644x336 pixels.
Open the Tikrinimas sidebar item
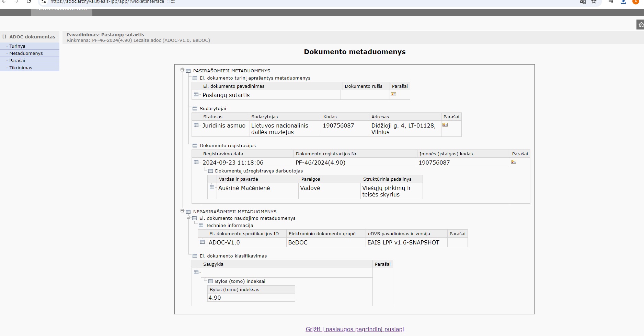click(21, 68)
